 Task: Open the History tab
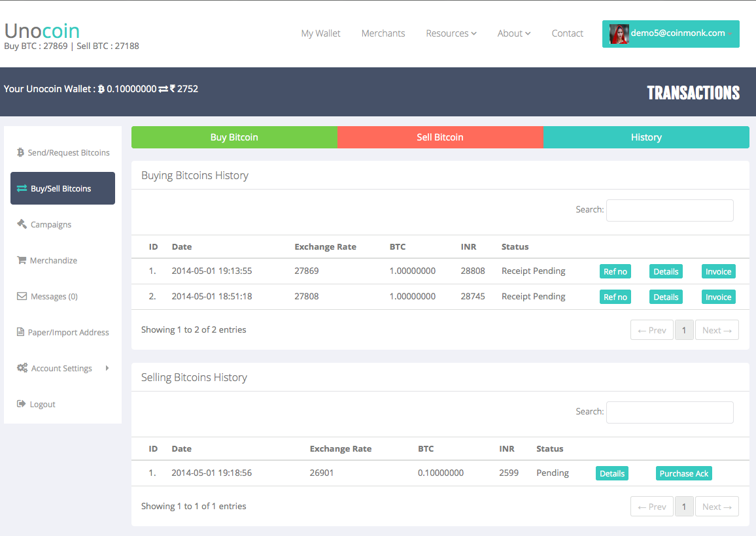click(x=647, y=137)
